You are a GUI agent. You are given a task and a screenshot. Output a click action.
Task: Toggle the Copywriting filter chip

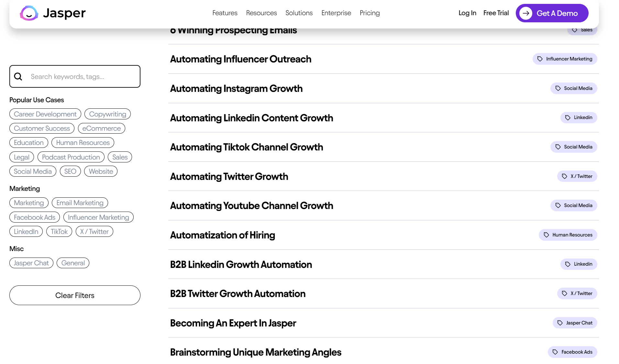[107, 114]
